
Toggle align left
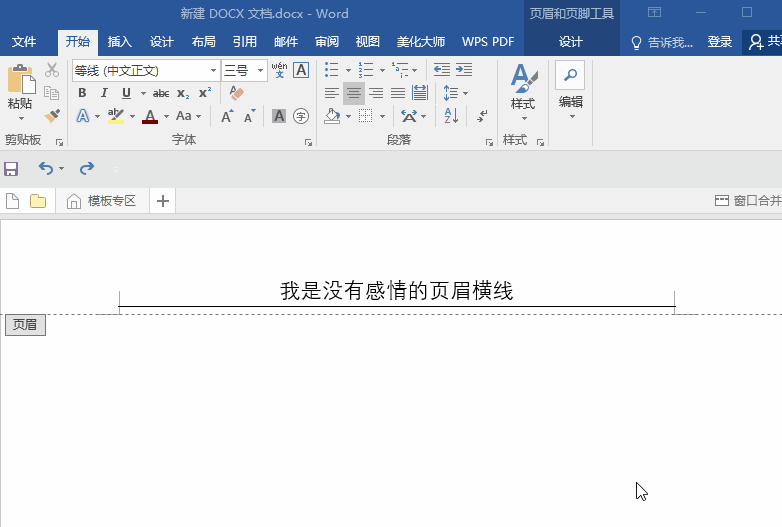(332, 93)
